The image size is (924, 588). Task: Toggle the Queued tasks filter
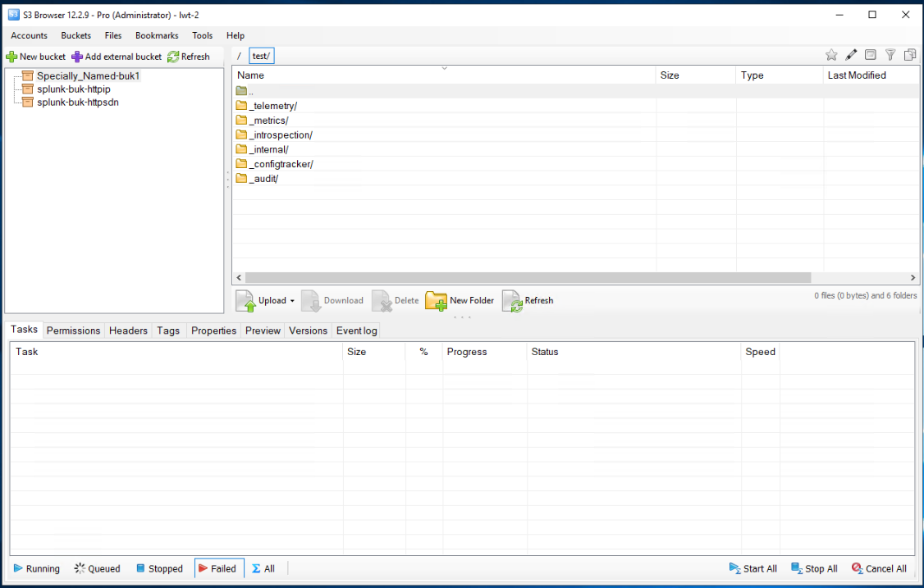(97, 568)
